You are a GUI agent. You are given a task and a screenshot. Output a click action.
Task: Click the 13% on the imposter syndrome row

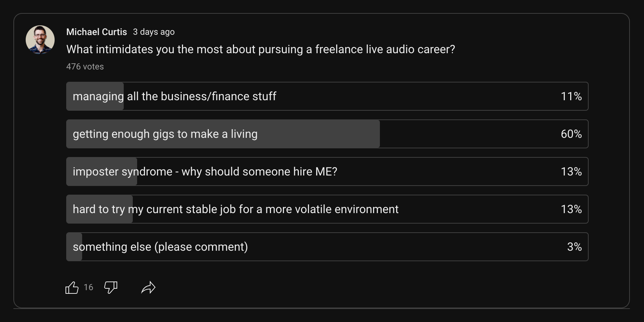pyautogui.click(x=571, y=171)
